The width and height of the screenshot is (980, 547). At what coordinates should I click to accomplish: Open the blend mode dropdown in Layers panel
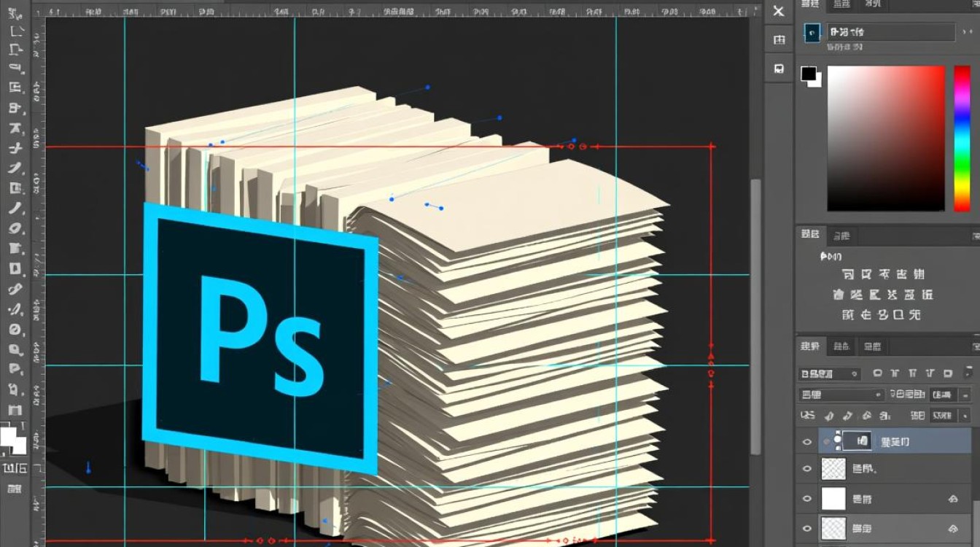click(x=841, y=395)
